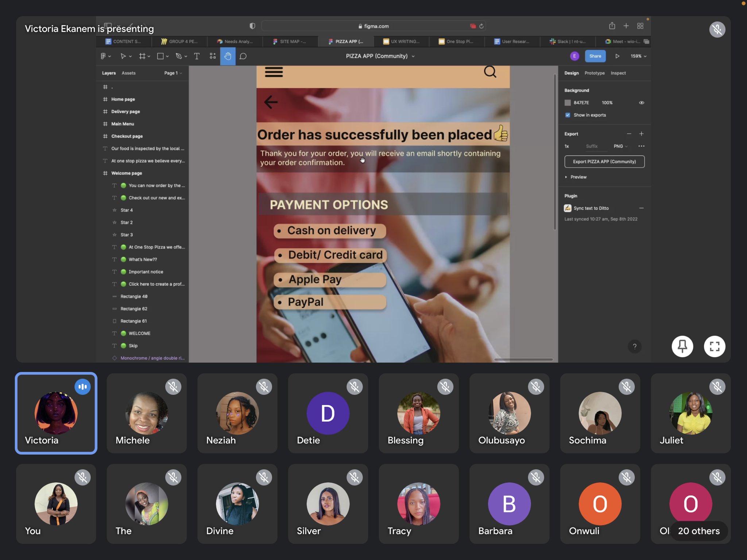747x560 pixels.
Task: Click the Delivery page layer item
Action: click(x=125, y=111)
